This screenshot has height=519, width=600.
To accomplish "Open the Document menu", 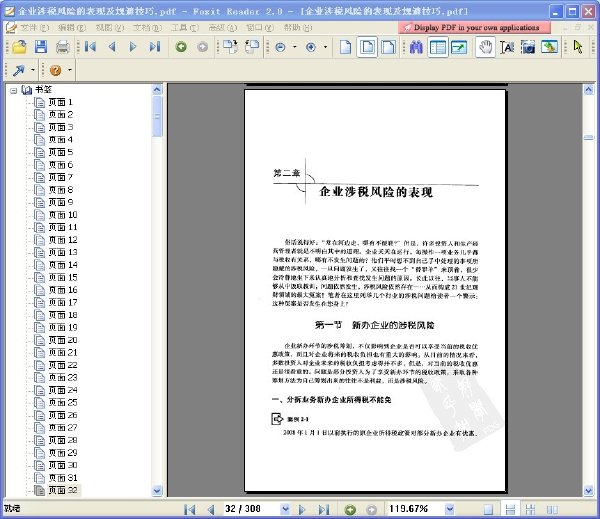I will tap(147, 28).
